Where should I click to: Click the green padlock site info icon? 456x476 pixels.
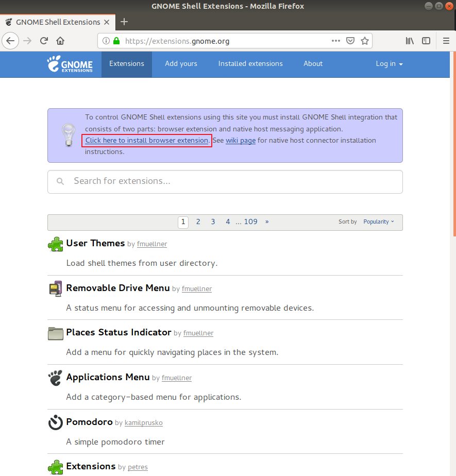click(x=116, y=41)
